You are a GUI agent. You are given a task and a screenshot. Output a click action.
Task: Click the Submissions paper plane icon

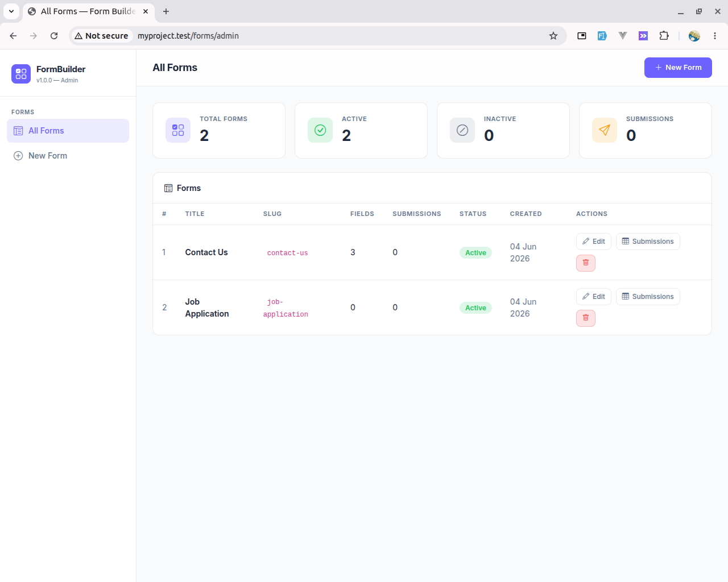[x=605, y=130]
